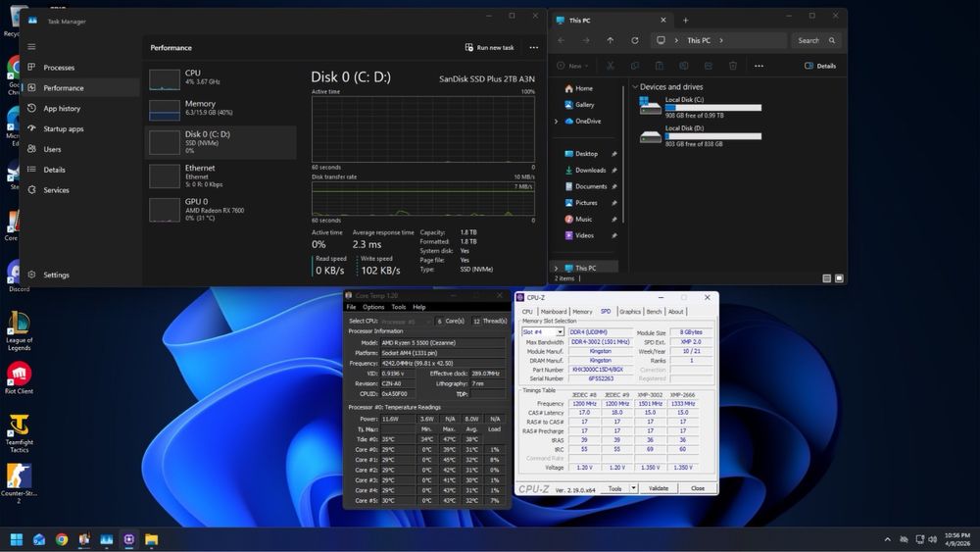Screen dimensions: 980x552
Task: Click Run new task in Task Manager
Action: coord(489,47)
